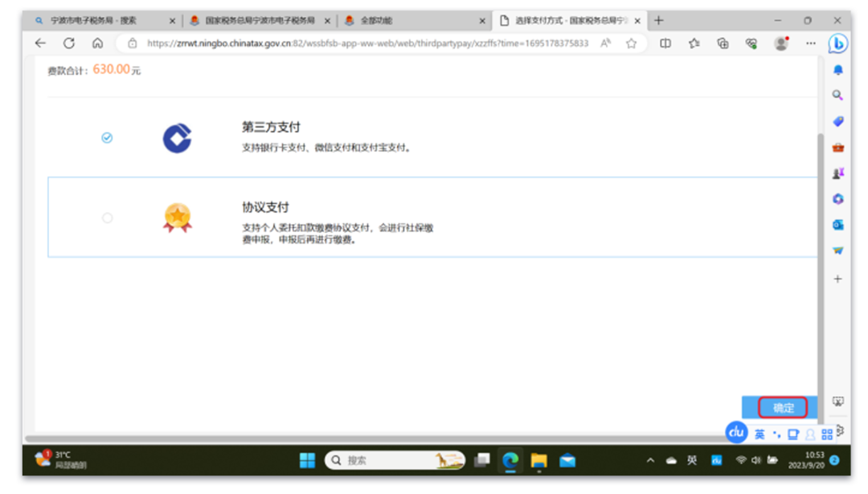
Task: Open the Bing Copilot sidebar icon
Action: click(838, 43)
